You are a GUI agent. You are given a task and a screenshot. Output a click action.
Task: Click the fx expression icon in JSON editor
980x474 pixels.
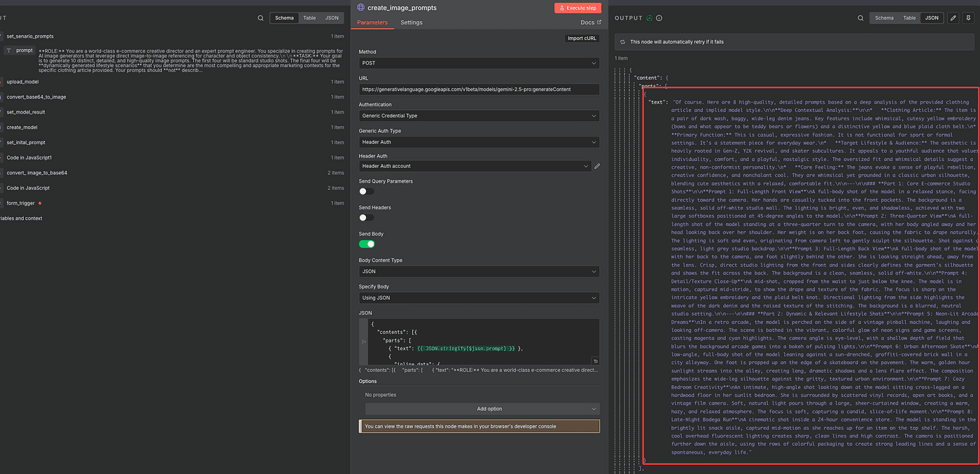tap(363, 341)
